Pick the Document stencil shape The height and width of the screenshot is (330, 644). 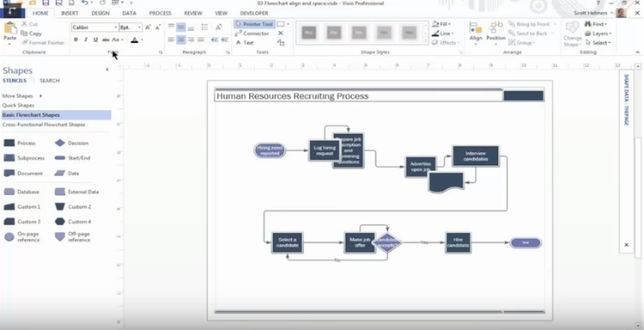[23, 174]
